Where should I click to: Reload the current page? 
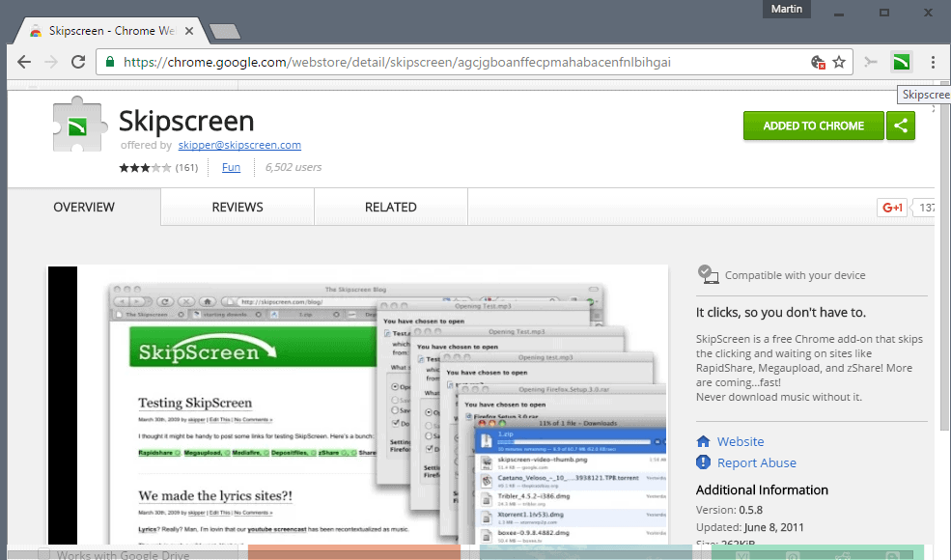point(79,61)
